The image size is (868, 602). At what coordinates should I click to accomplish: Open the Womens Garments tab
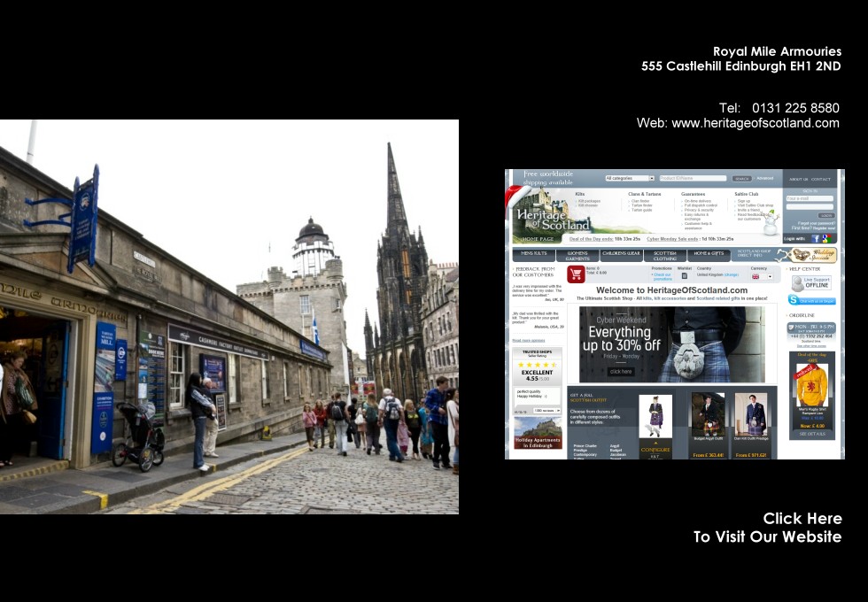577,255
